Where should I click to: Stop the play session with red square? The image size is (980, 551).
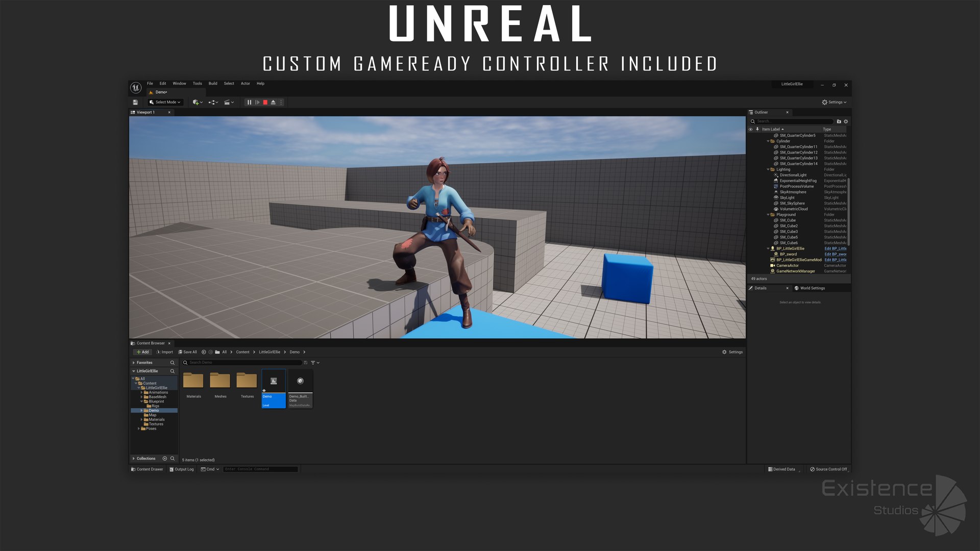[x=265, y=103]
